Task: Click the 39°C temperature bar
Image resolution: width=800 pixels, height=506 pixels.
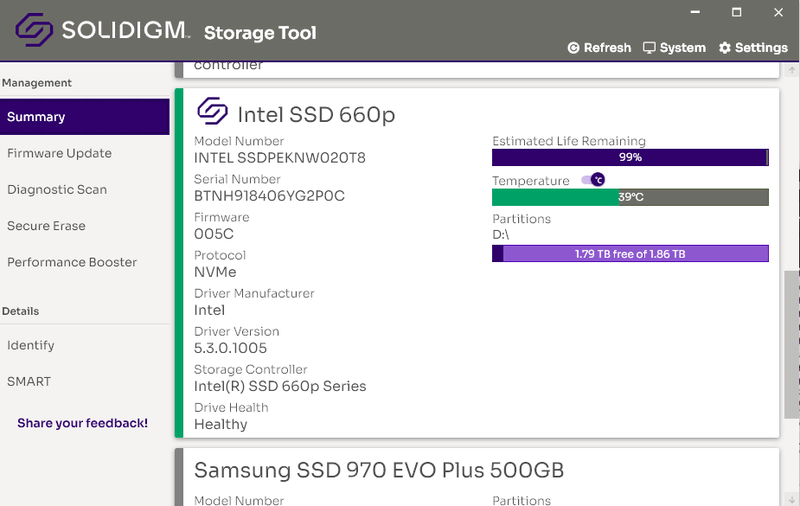Action: pyautogui.click(x=630, y=197)
